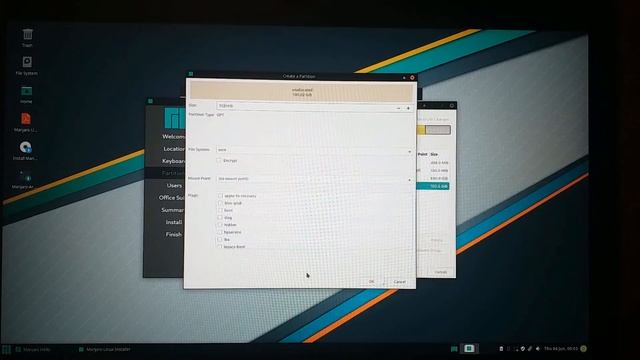640x360 pixels.
Task: Click the volume icon in the system tray
Action: click(538, 349)
